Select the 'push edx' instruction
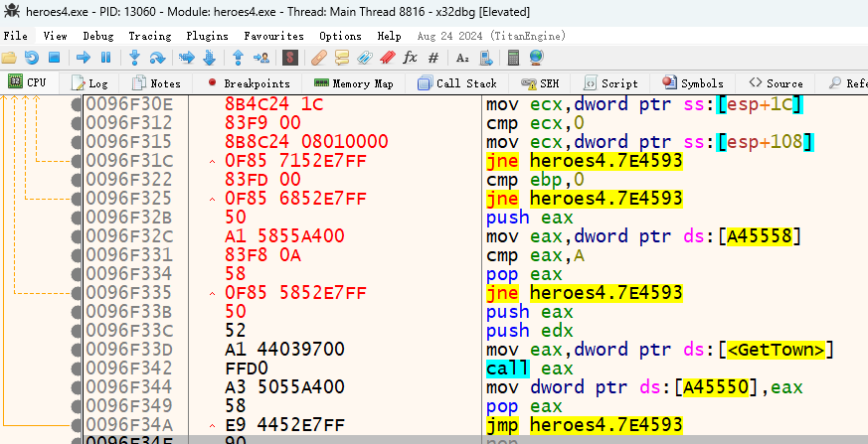868x444 pixels. click(530, 330)
